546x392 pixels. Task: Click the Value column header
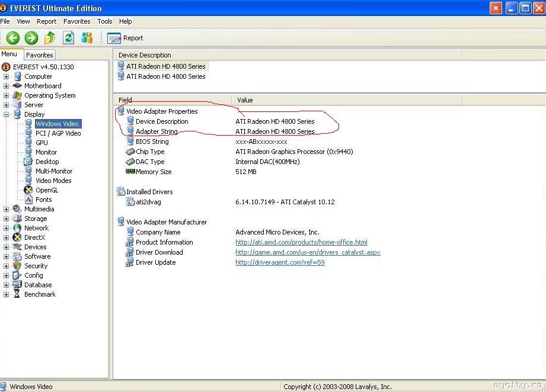point(347,100)
